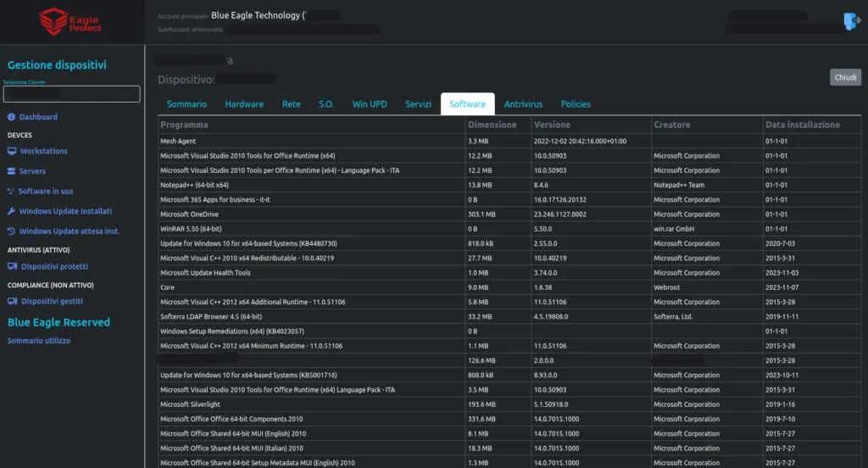Open Dispositivi gestiti link
Image resolution: width=868 pixels, height=468 pixels.
(52, 301)
